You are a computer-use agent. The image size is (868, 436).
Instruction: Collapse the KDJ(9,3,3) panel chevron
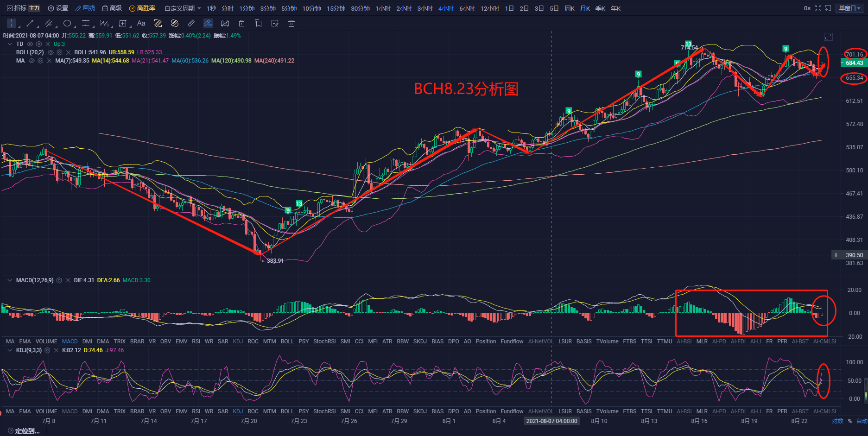(x=10, y=350)
